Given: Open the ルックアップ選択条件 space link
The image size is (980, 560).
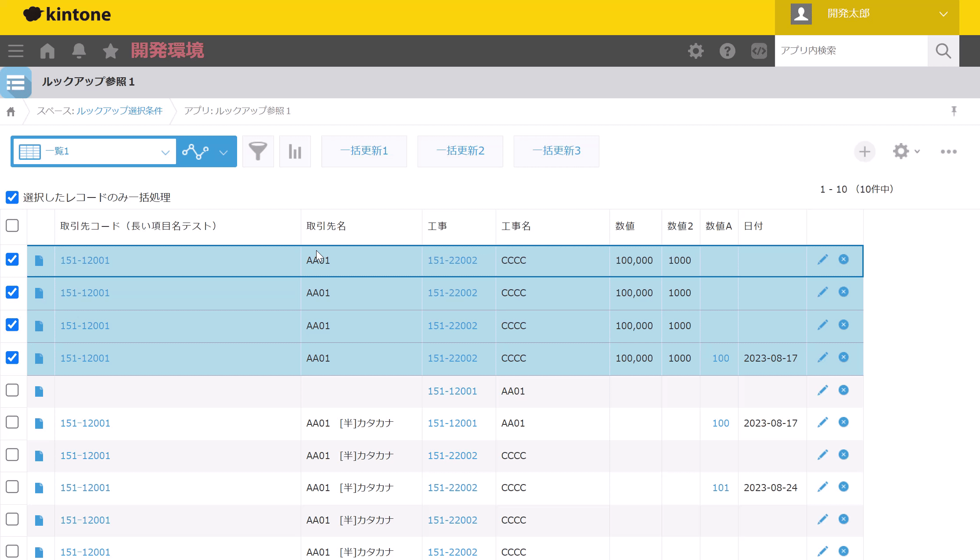Looking at the screenshot, I should [119, 111].
